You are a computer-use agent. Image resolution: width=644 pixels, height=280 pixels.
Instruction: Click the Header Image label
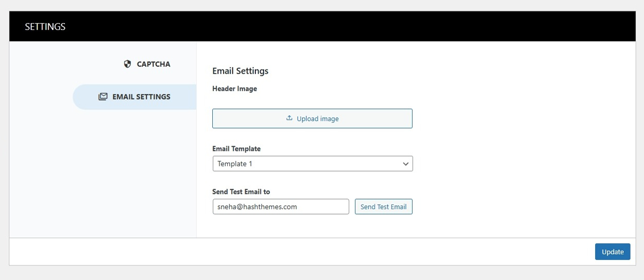point(235,89)
